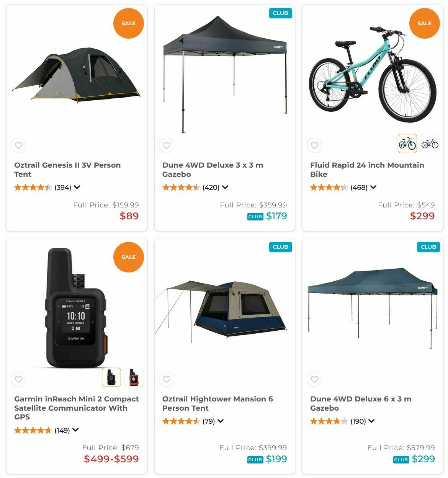
Task: Click CLUB badge on Dune 3 x 3 Gazebo
Action: [280, 13]
